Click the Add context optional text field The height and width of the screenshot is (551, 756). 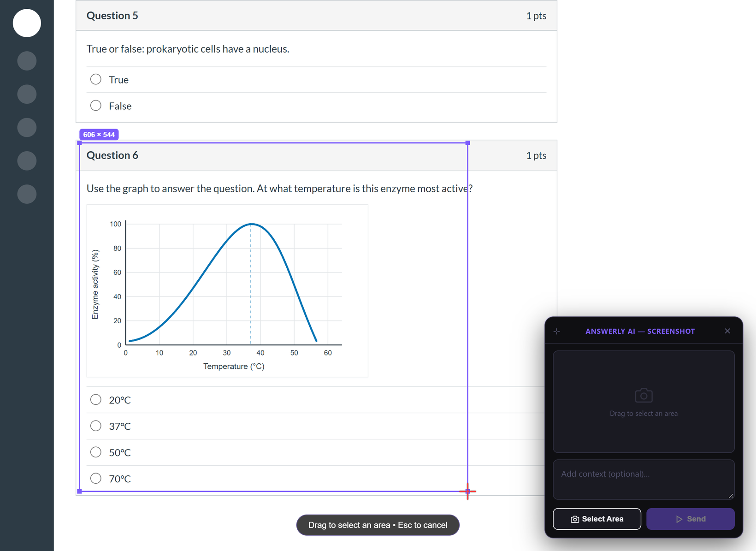click(644, 480)
